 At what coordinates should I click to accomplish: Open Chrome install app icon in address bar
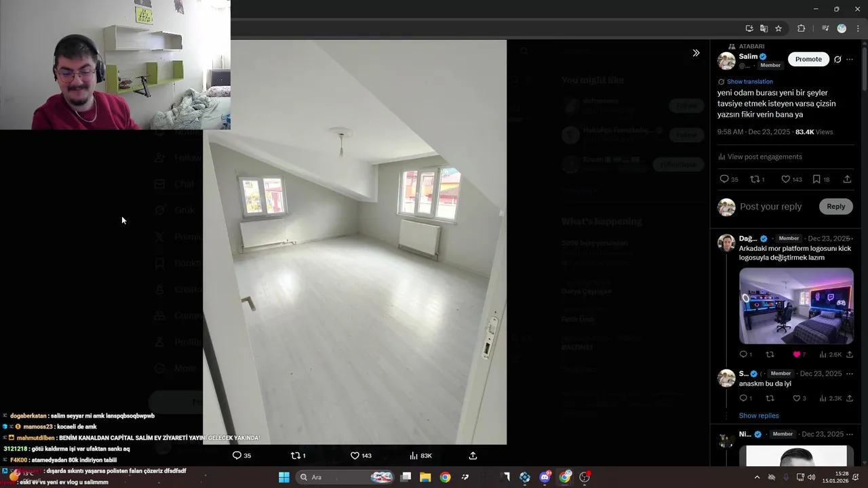coord(749,28)
